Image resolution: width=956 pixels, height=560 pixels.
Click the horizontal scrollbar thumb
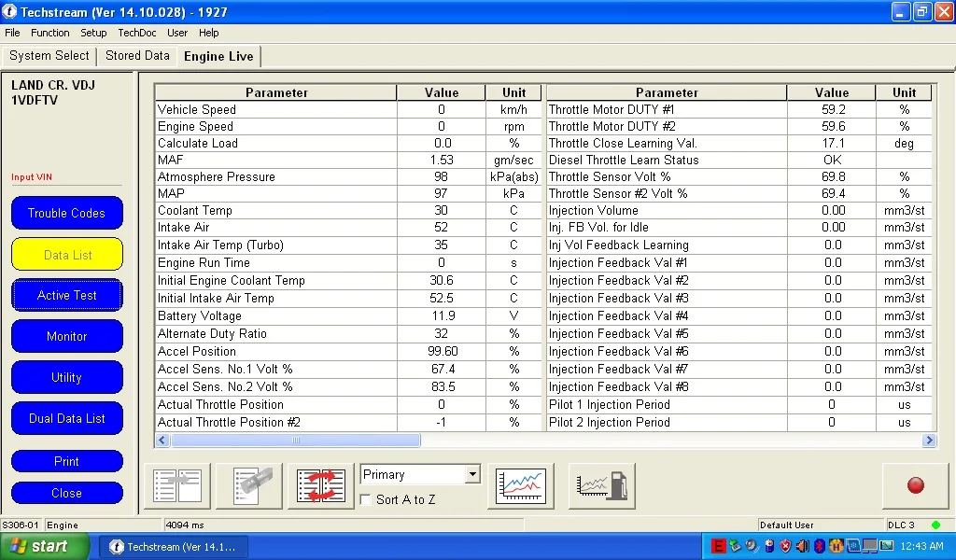tap(296, 440)
